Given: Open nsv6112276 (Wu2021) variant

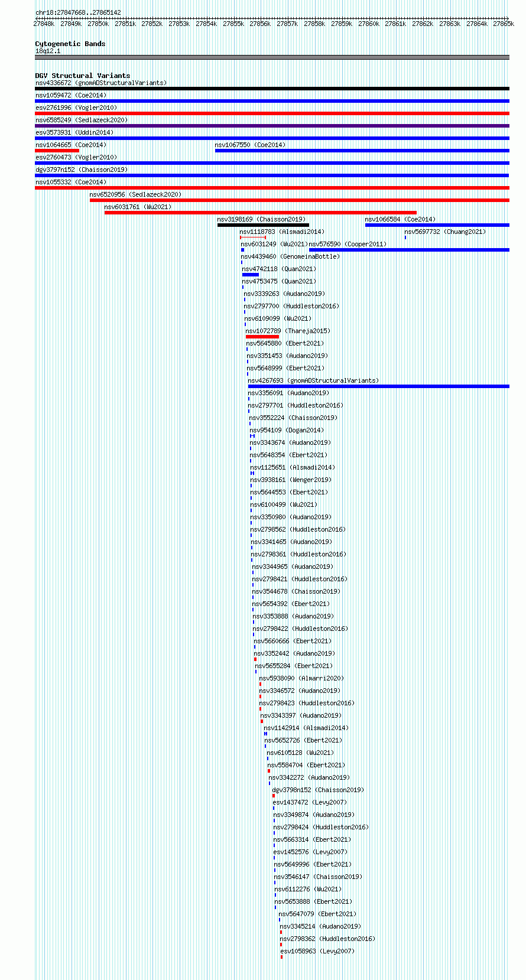Looking at the screenshot, I should click(x=308, y=889).
